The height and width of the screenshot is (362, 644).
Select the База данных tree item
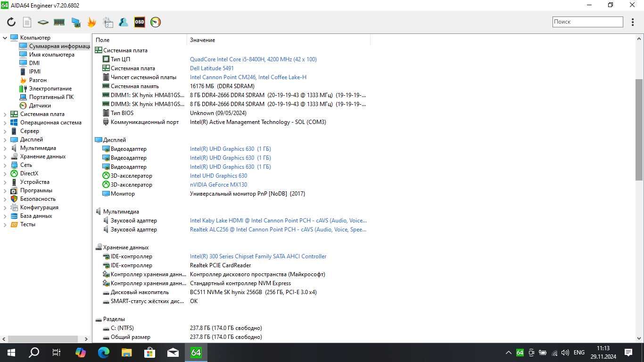pyautogui.click(x=31, y=216)
